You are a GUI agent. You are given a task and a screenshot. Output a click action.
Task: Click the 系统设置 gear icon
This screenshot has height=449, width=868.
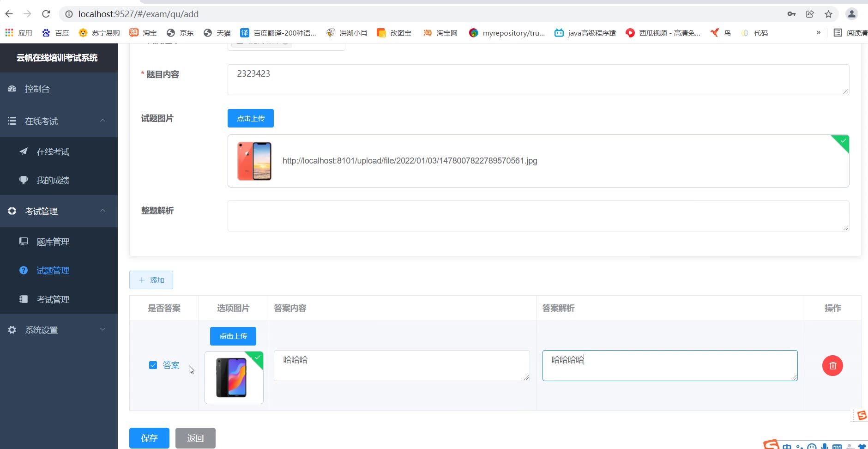12,330
